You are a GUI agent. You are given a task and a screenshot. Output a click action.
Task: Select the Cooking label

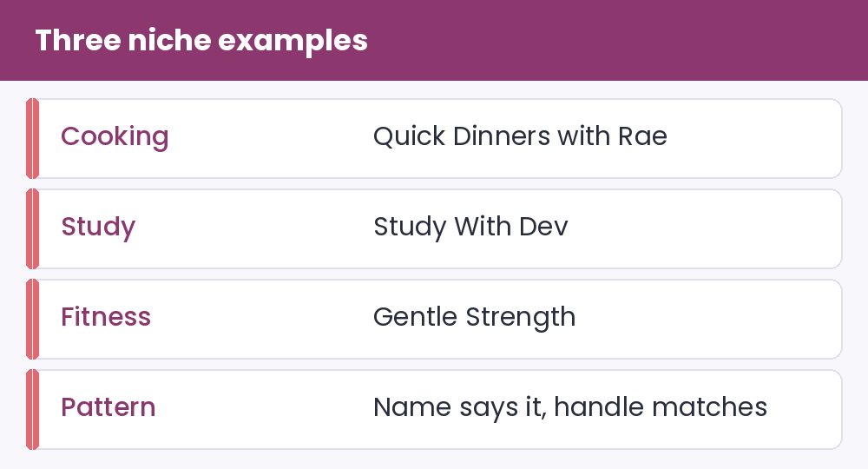point(115,136)
